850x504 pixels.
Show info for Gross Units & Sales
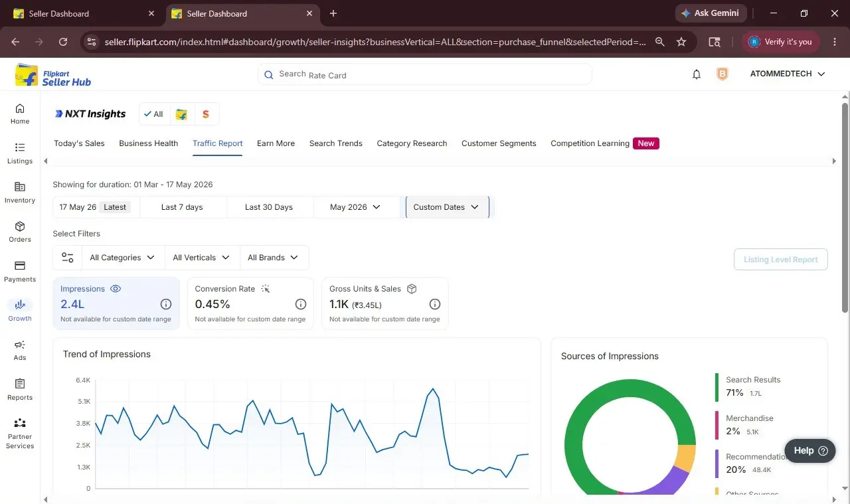[435, 304]
